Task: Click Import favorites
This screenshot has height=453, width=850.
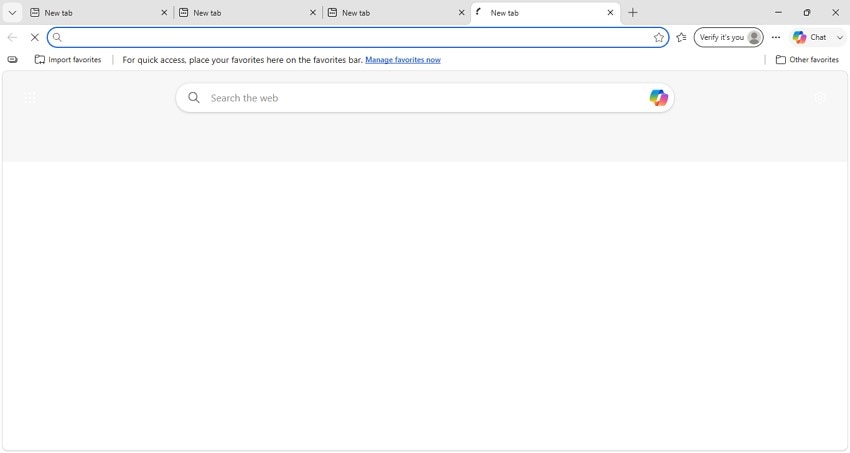Action: (68, 60)
